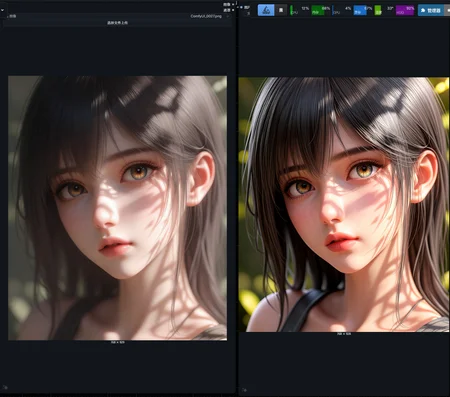This screenshot has width=450, height=397.
Task: Click the gray button at the toolbar's right end
Action: (x=447, y=10)
